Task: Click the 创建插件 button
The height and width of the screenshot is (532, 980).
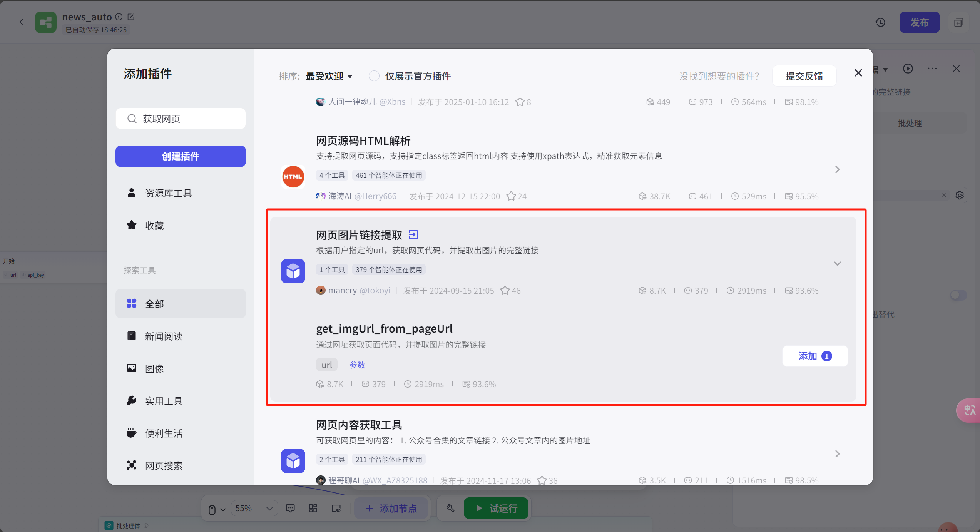Action: coord(181,156)
